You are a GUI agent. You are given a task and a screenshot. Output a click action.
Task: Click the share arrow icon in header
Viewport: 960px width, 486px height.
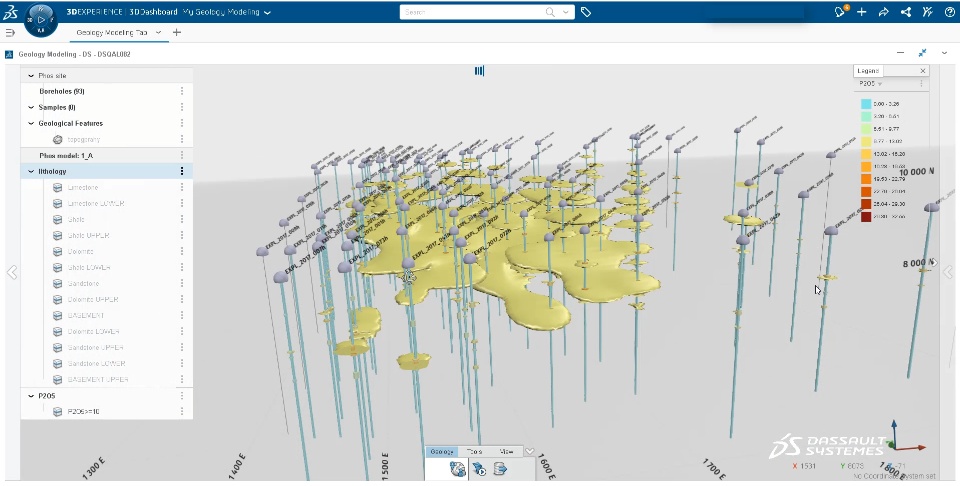point(883,12)
